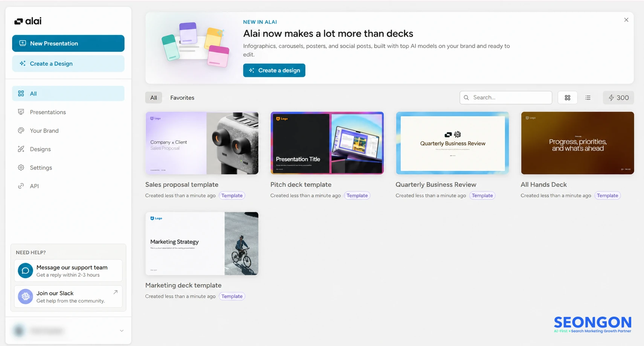This screenshot has height=346, width=644.
Task: Start a New Presentation
Action: click(68, 43)
